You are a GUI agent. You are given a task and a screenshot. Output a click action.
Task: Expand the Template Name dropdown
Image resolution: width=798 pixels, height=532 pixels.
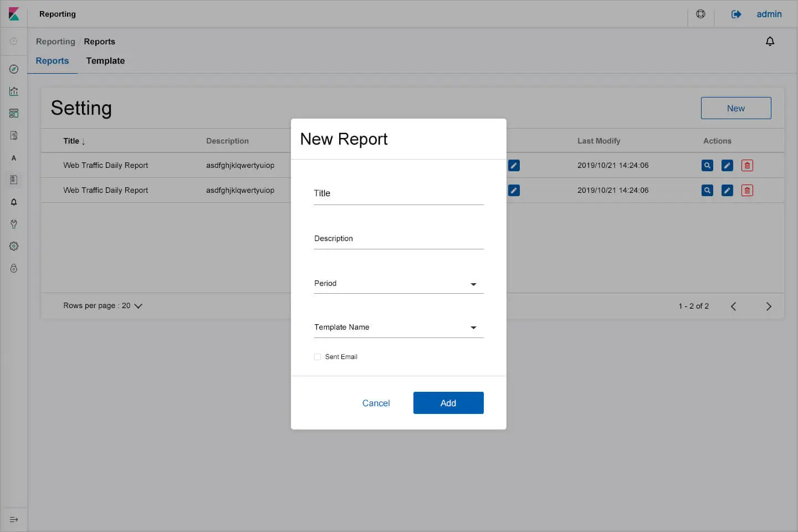tap(398, 328)
